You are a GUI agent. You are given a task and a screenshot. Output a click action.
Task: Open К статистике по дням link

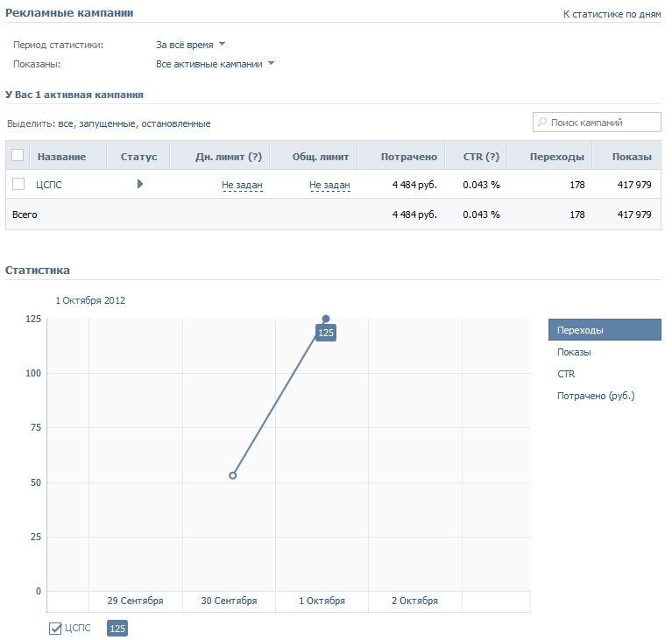[x=612, y=14]
